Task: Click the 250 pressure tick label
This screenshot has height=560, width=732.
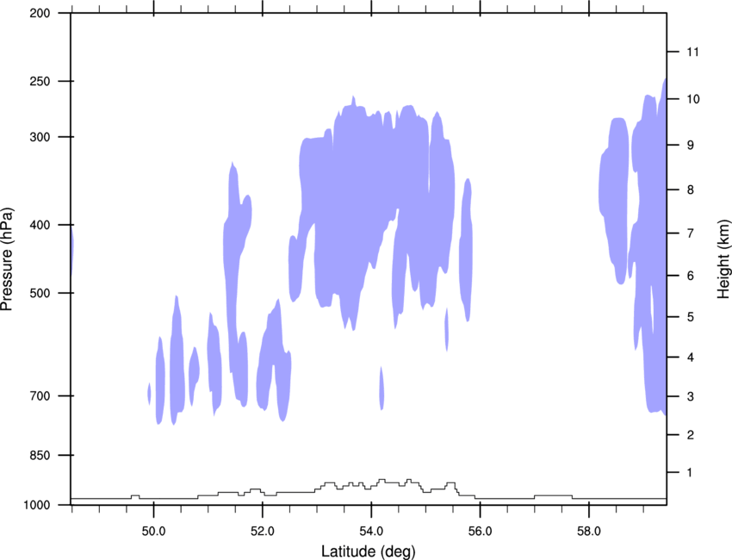Action: click(40, 81)
